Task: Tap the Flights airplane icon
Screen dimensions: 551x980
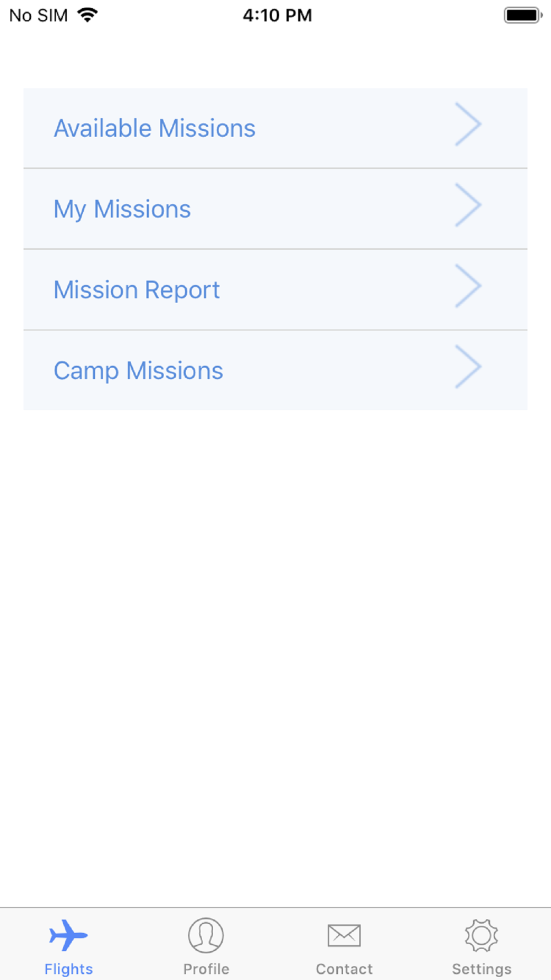Action: (x=68, y=935)
